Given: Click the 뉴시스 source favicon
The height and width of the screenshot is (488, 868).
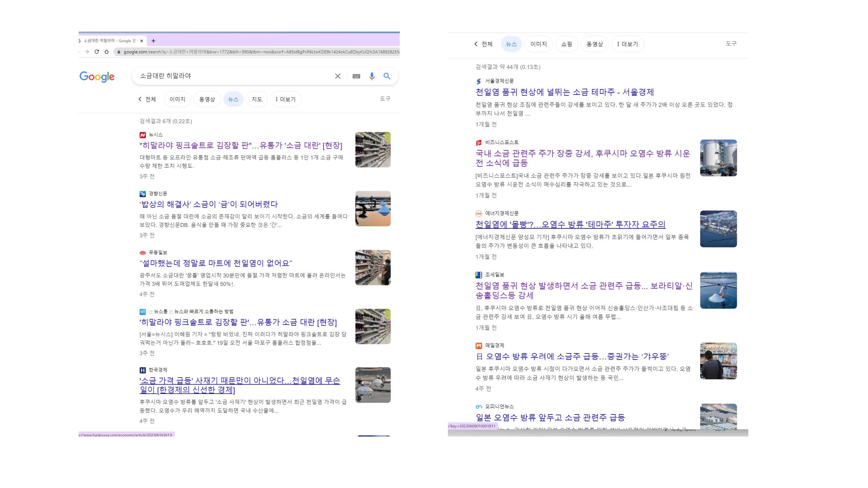Looking at the screenshot, I should pyautogui.click(x=143, y=135).
